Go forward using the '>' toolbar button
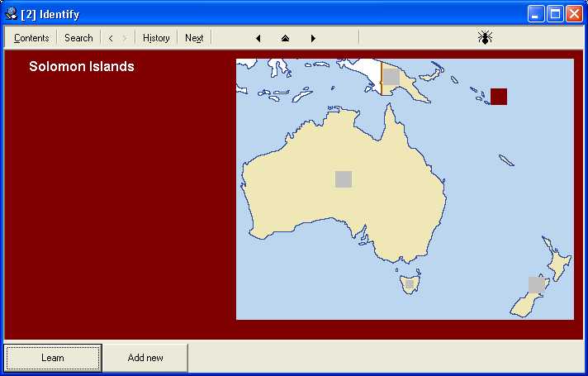This screenshot has height=376, width=588. pos(125,38)
